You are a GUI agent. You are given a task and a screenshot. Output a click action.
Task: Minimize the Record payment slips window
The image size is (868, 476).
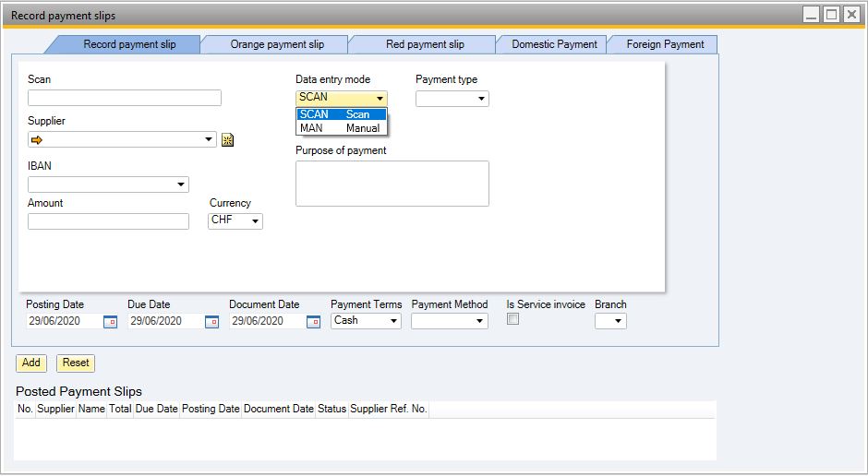(x=812, y=15)
